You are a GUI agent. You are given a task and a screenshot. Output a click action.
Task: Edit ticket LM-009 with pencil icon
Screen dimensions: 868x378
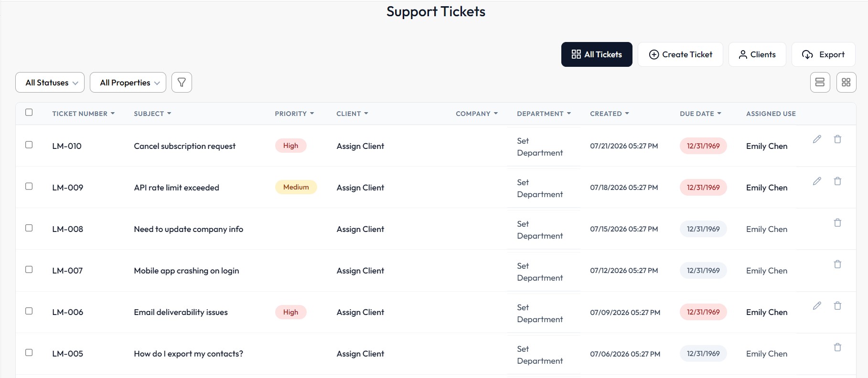(x=817, y=181)
